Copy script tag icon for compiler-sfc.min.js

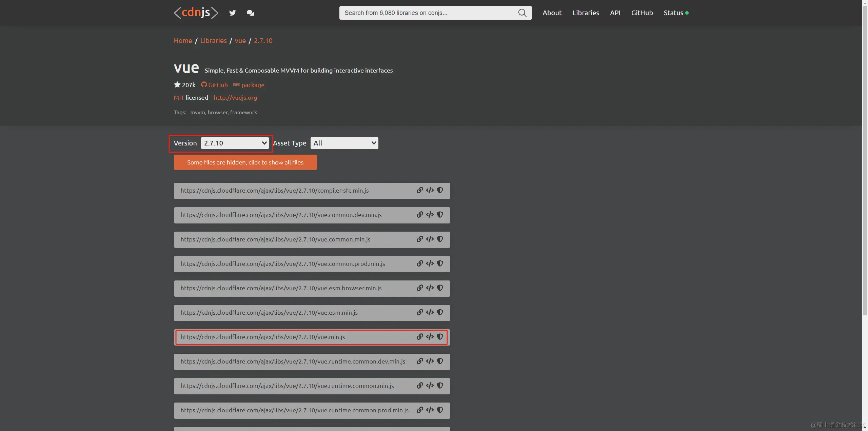430,190
